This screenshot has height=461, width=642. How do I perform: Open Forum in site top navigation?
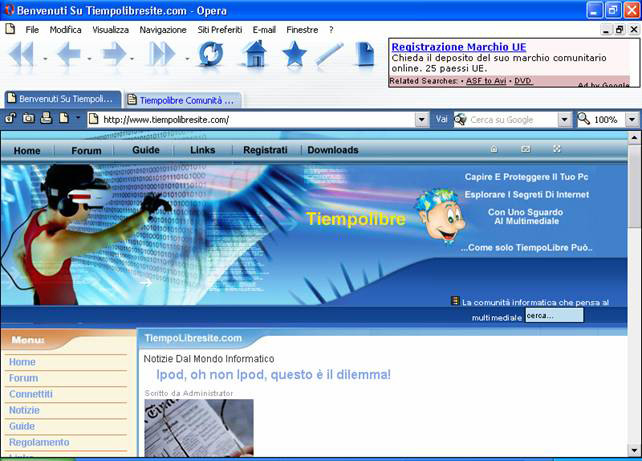pyautogui.click(x=86, y=151)
